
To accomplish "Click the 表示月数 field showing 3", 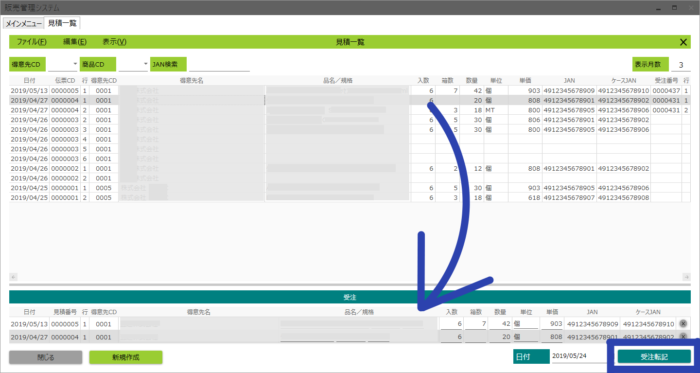I will 680,65.
